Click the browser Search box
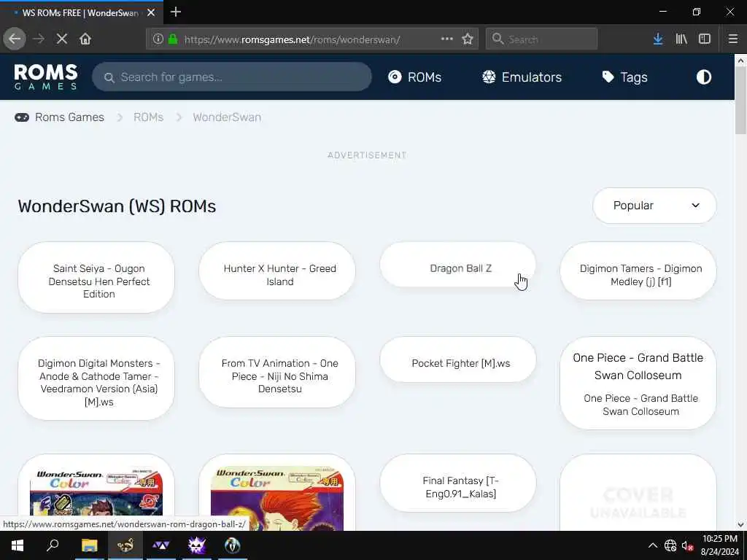 click(542, 39)
